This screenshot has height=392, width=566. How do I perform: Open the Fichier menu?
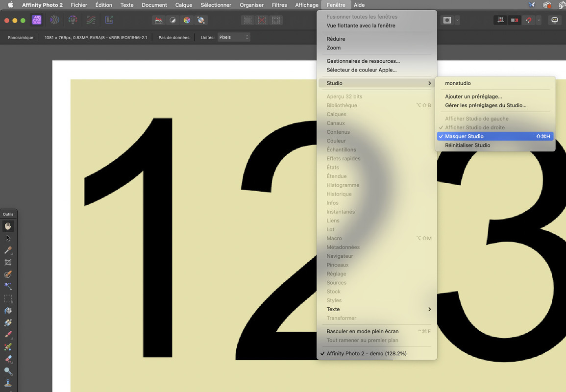[x=79, y=5]
